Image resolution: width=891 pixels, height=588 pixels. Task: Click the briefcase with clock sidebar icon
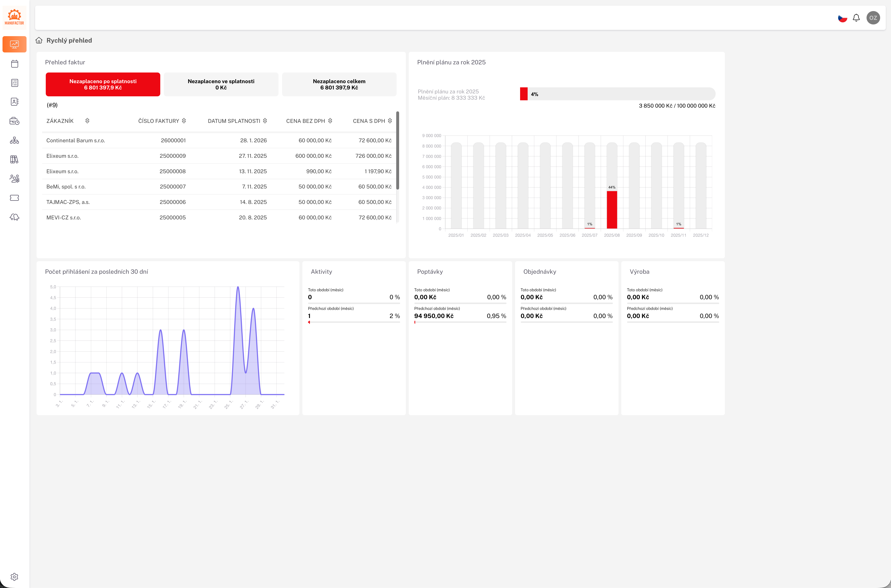14,121
